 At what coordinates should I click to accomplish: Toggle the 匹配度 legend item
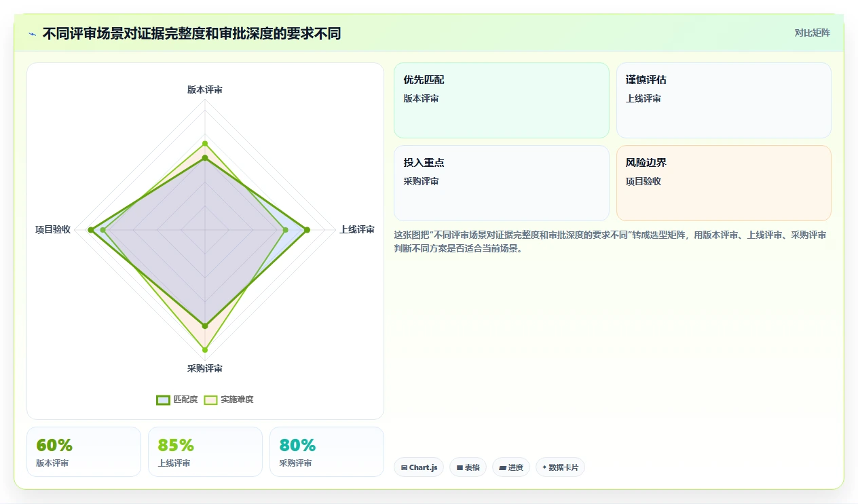(176, 400)
